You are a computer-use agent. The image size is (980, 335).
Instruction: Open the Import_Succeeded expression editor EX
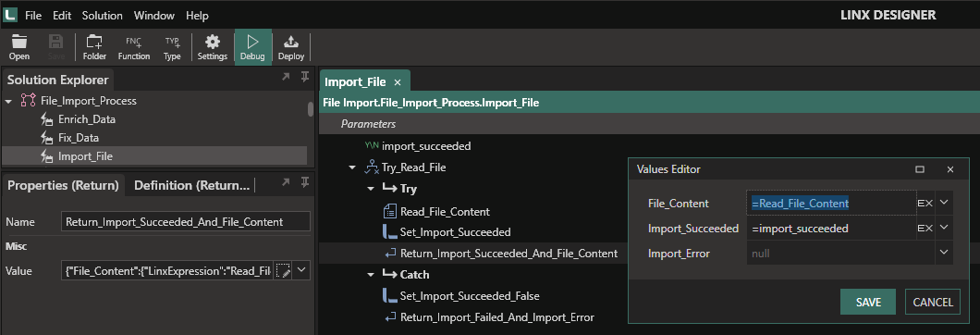pyautogui.click(x=925, y=229)
